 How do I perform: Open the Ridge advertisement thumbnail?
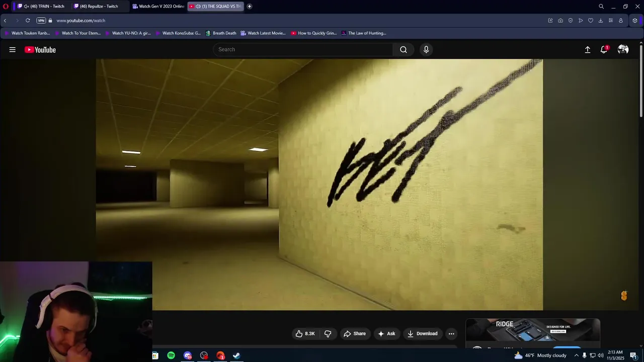pyautogui.click(x=533, y=330)
